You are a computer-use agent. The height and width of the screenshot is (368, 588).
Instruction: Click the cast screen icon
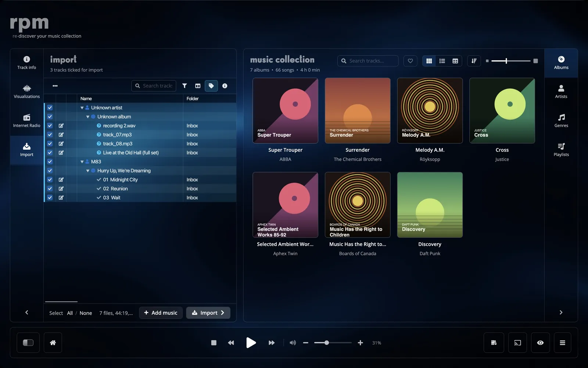517,343
